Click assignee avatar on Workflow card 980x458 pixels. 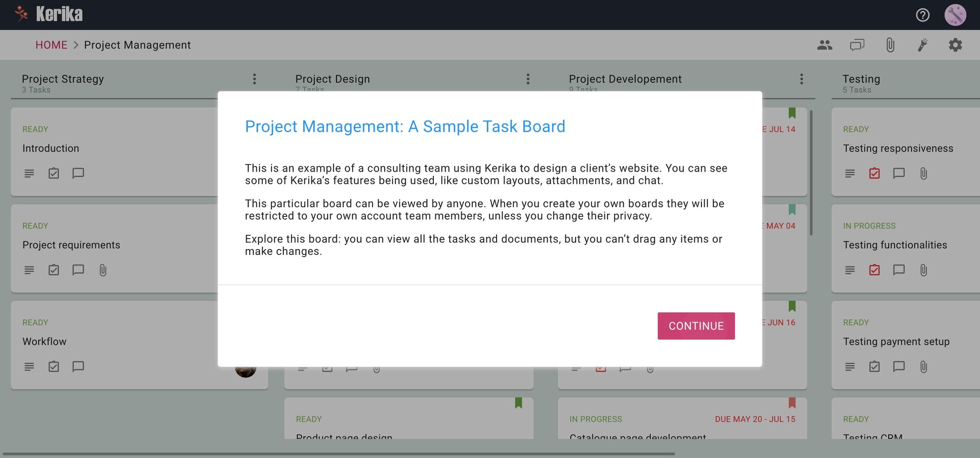tap(246, 371)
